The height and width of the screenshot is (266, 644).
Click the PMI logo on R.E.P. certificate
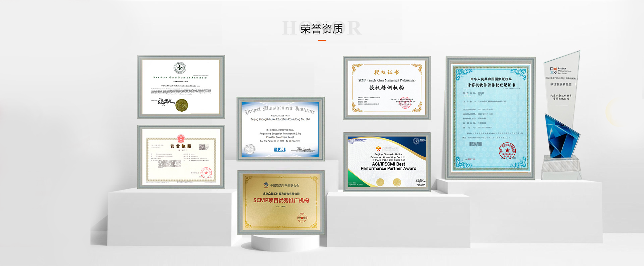280,149
